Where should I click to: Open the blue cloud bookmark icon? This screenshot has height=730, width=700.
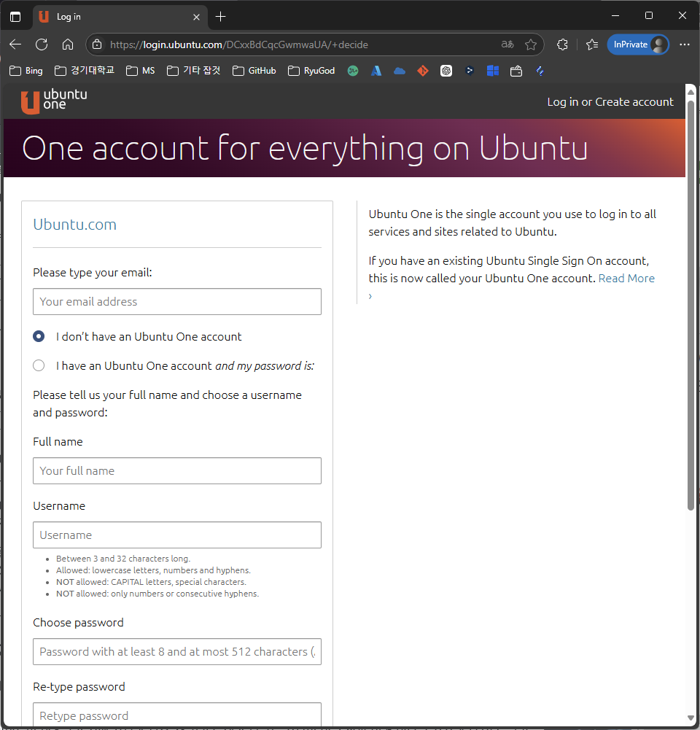point(400,71)
